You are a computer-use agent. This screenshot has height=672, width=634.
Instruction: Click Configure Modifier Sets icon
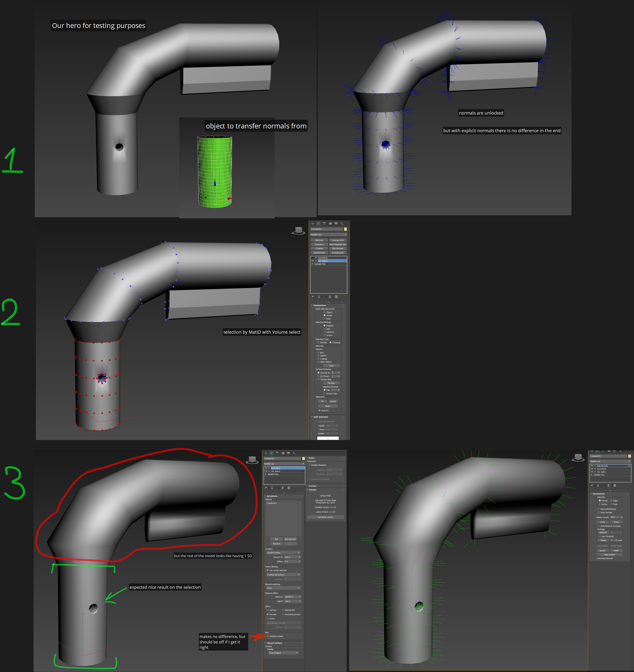point(336,297)
